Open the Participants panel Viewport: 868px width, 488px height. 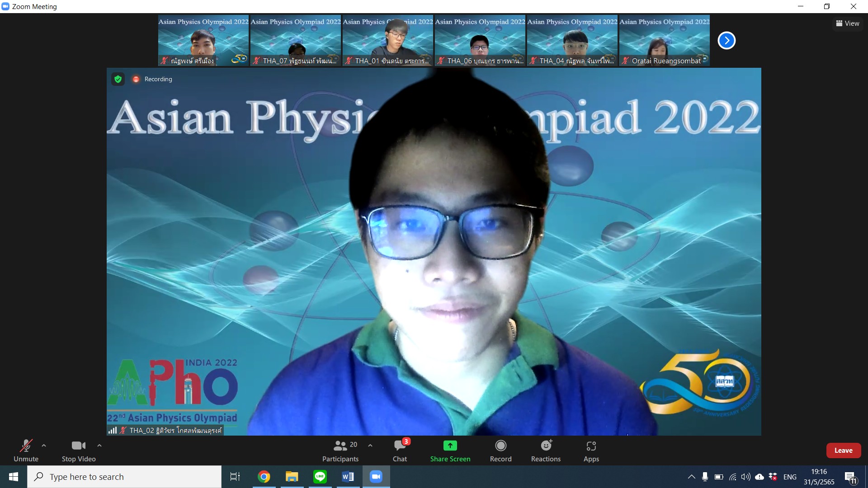click(x=340, y=450)
